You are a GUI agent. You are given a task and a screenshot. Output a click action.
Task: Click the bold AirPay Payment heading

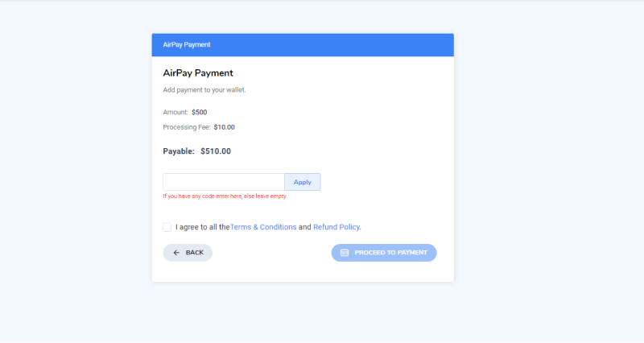(x=198, y=73)
